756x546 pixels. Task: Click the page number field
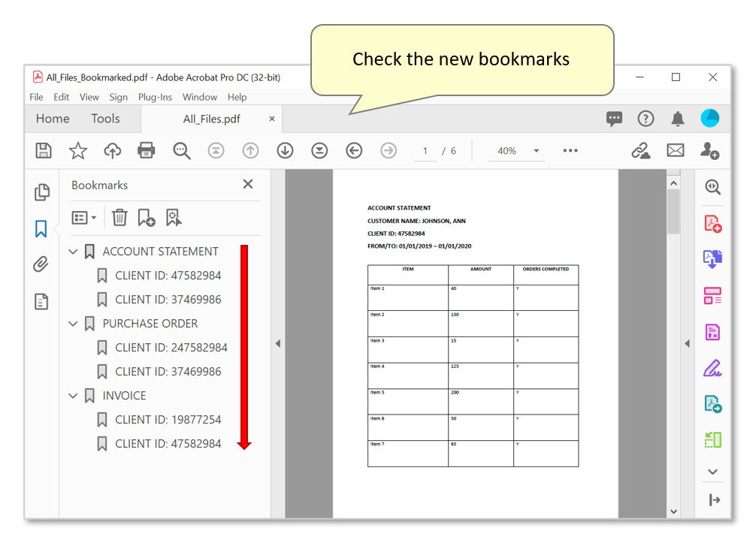click(x=425, y=150)
